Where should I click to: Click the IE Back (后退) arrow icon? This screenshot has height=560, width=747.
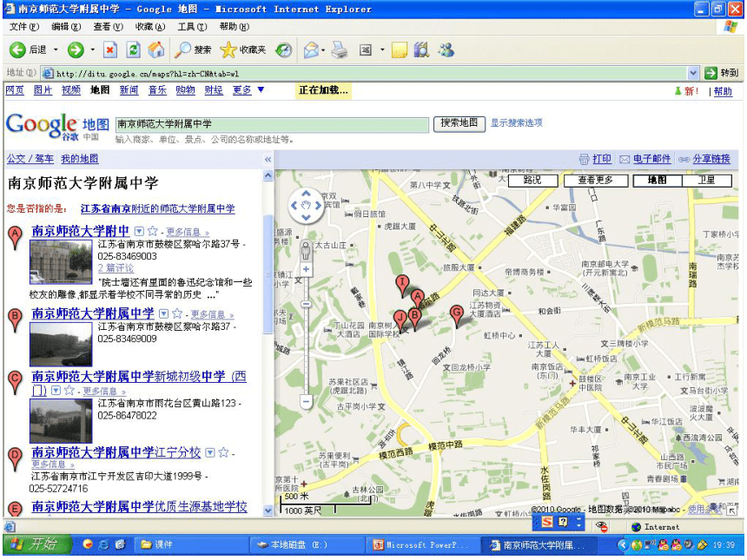pos(17,49)
